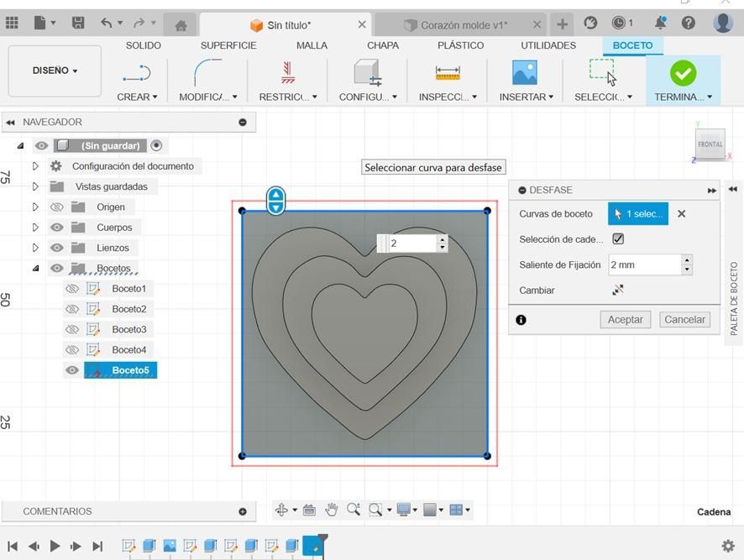Activate the root component radio button
This screenshot has width=744, height=560.
point(156,146)
